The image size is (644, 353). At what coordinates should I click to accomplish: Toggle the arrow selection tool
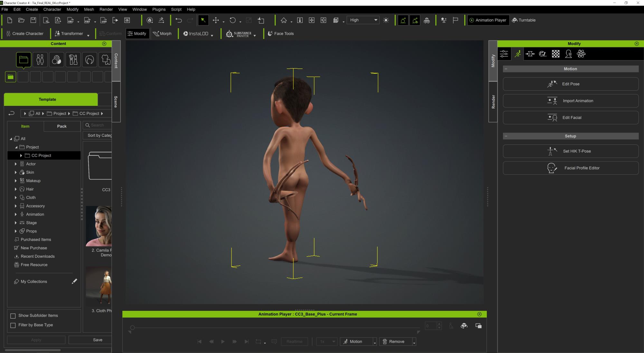pos(203,20)
